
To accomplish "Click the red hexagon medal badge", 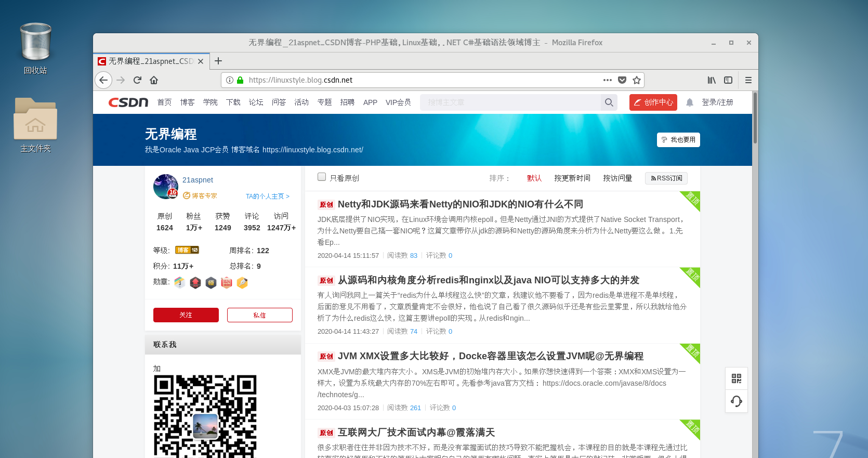I will pos(195,282).
